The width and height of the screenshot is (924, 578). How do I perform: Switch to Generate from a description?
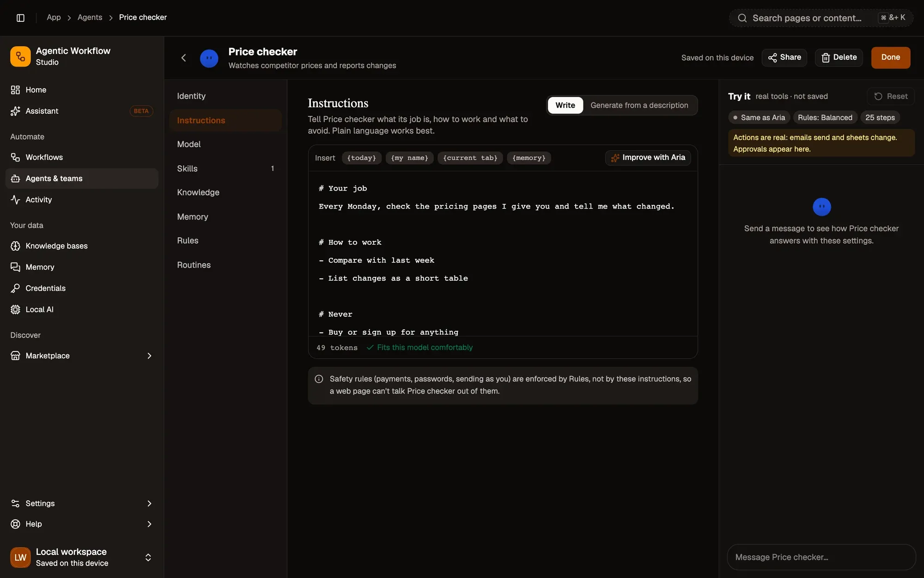tap(639, 105)
